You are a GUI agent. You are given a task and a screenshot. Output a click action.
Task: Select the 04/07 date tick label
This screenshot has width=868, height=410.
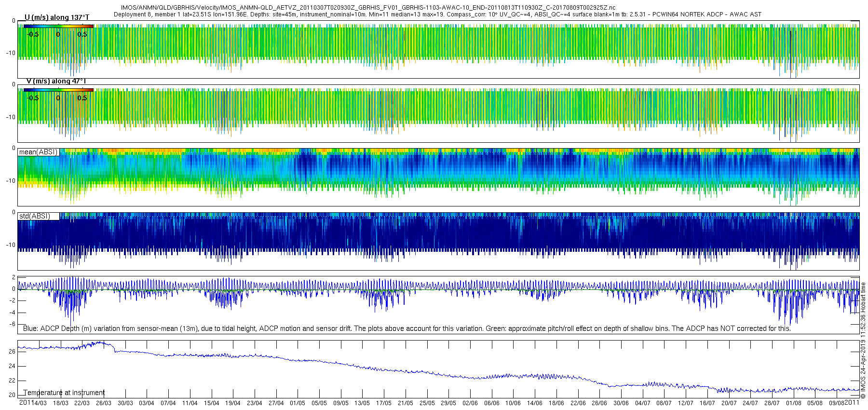642,403
